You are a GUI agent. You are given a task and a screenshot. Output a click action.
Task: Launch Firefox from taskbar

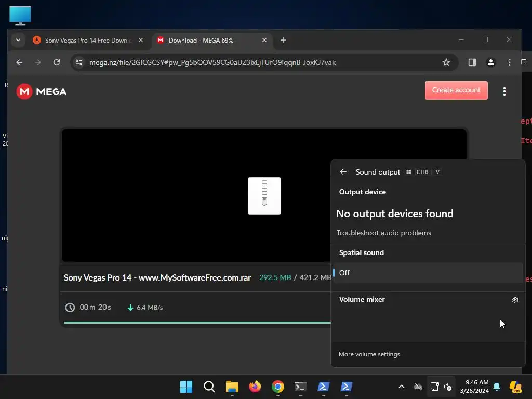click(x=255, y=387)
